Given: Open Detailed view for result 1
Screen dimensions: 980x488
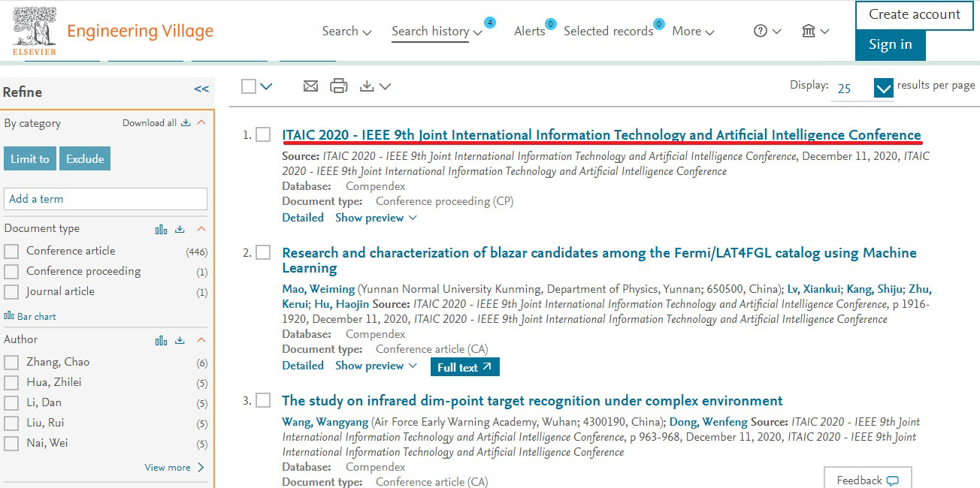Looking at the screenshot, I should pyautogui.click(x=303, y=218).
